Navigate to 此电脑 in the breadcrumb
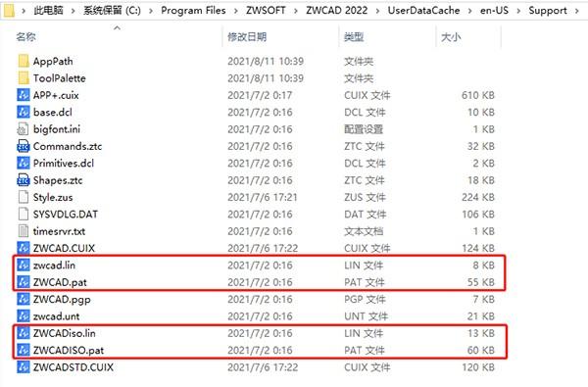The image size is (588, 387). click(x=49, y=10)
